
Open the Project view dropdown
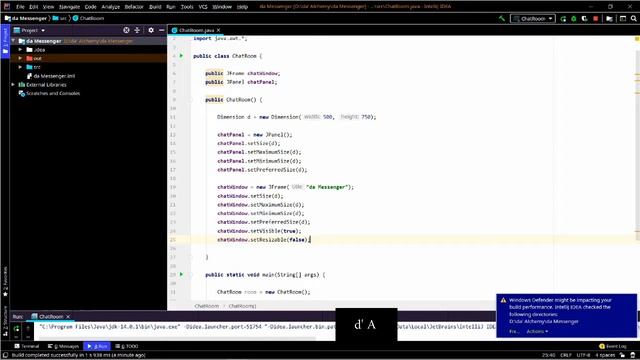click(29, 30)
